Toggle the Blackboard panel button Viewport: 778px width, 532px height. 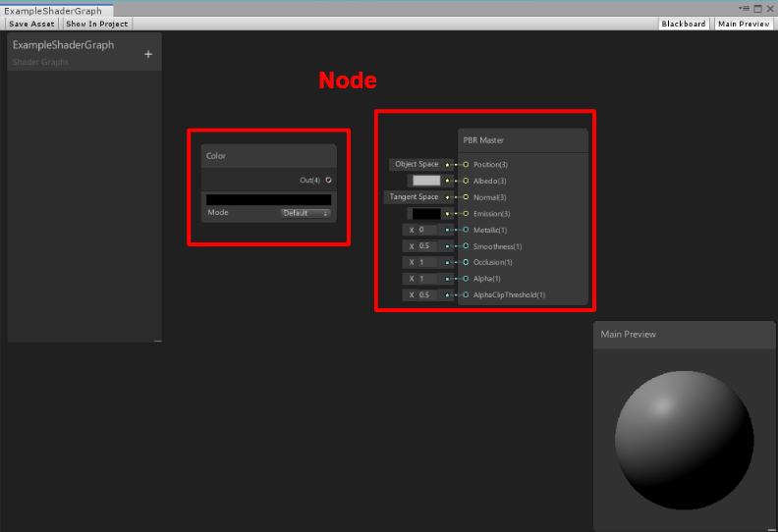point(684,24)
